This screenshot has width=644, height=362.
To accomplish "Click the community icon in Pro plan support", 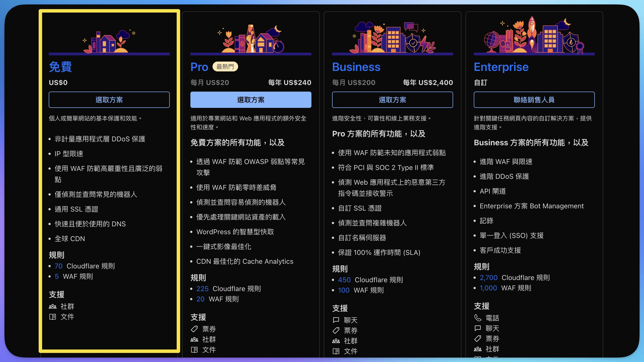I will tap(194, 340).
